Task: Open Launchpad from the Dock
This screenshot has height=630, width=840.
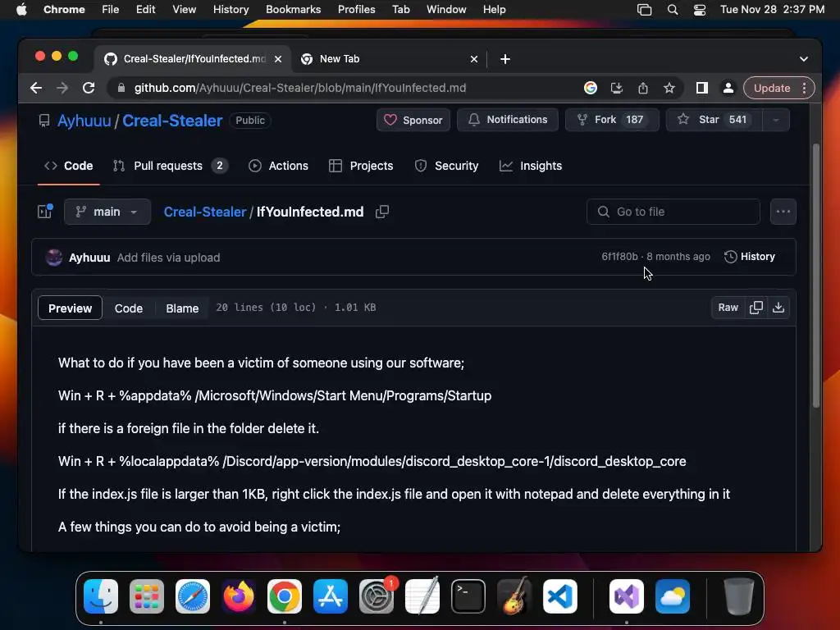Action: click(147, 596)
